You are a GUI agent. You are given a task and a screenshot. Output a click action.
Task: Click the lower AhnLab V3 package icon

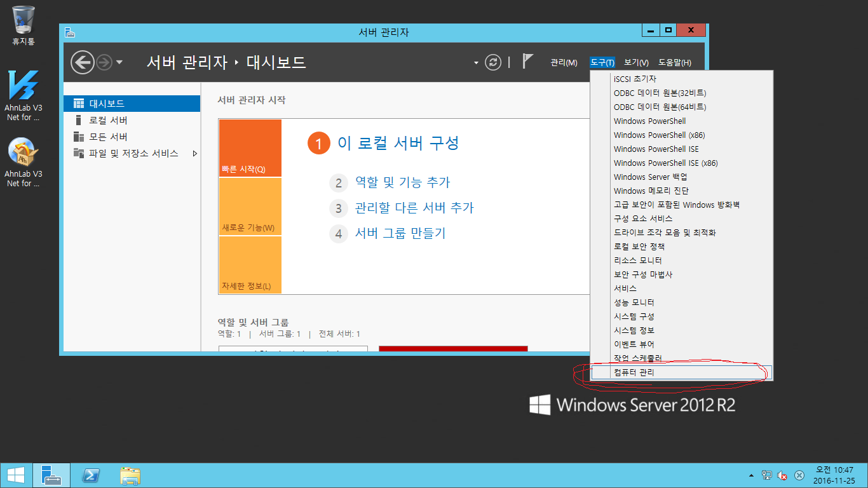point(24,162)
